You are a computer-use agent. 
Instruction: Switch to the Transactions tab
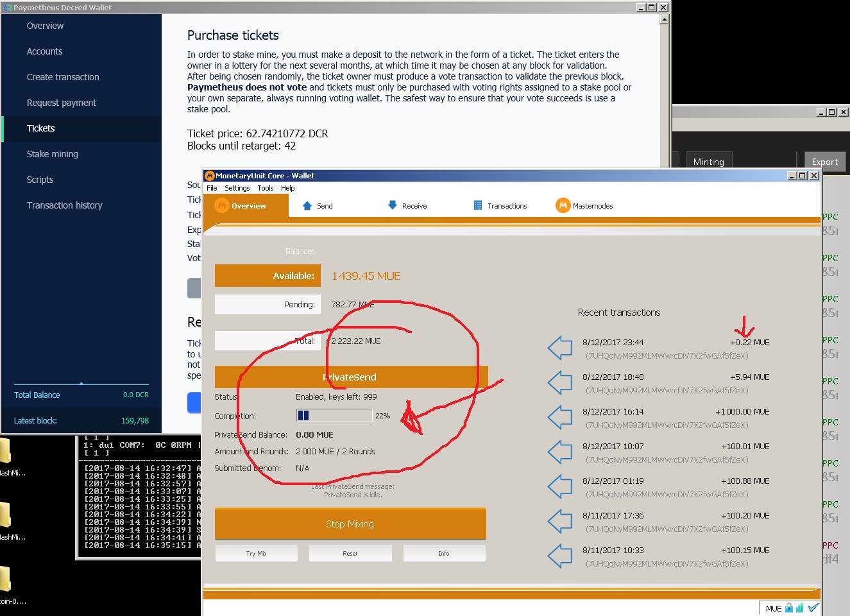500,206
